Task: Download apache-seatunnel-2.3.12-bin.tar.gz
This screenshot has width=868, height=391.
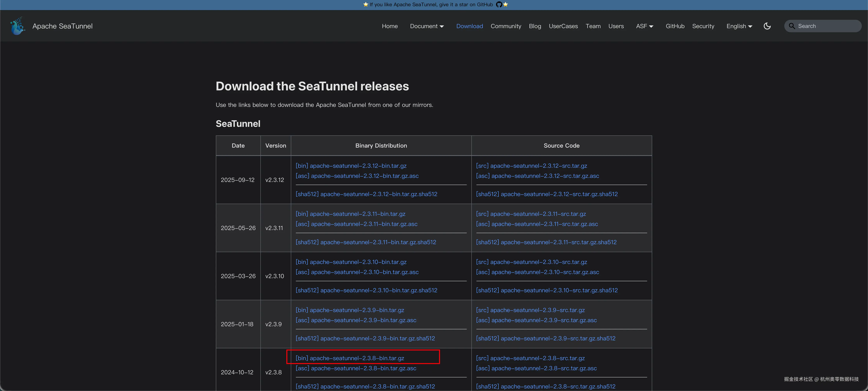Action: 351,166
